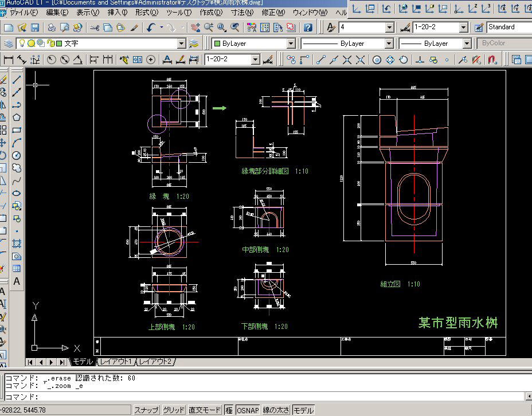Switch to the レイアウト2 tab
This screenshot has height=416, width=532.
click(156, 362)
